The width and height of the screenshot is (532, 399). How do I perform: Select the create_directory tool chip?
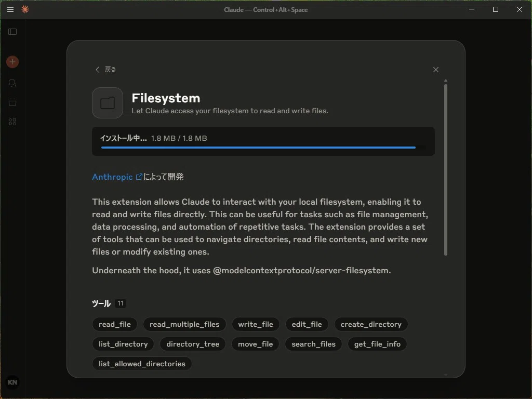coord(371,324)
